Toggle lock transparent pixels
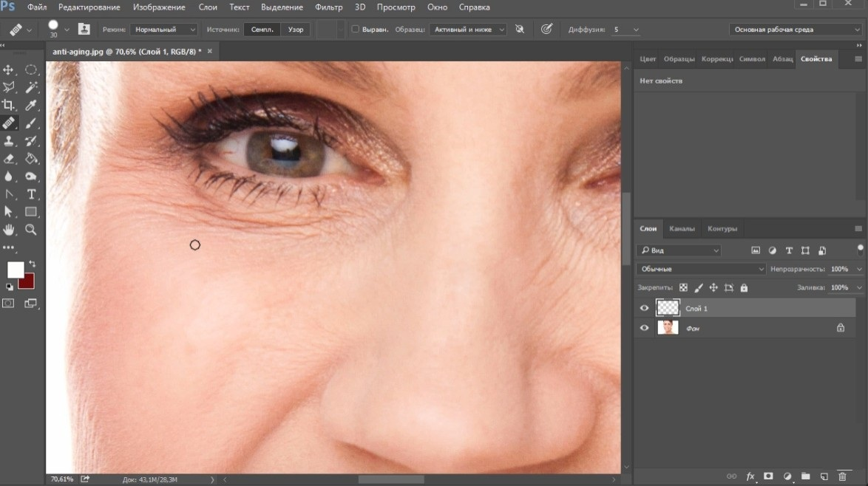This screenshot has width=868, height=486. click(x=684, y=287)
